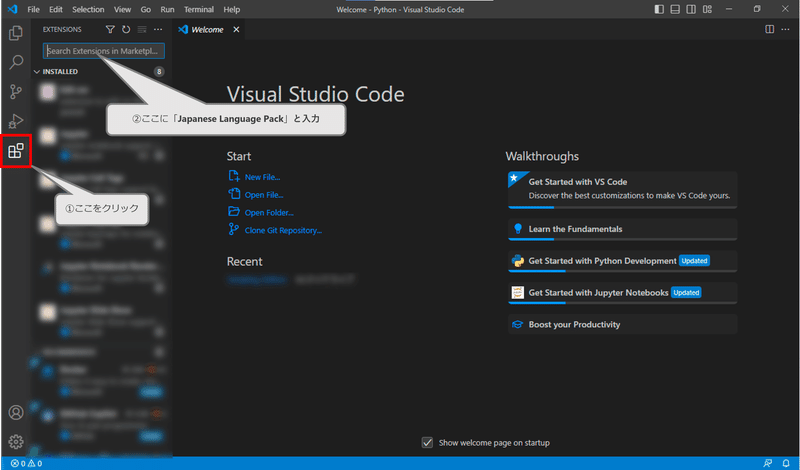Toggle bottom panel layout icon
800x470 pixels.
tap(675, 9)
